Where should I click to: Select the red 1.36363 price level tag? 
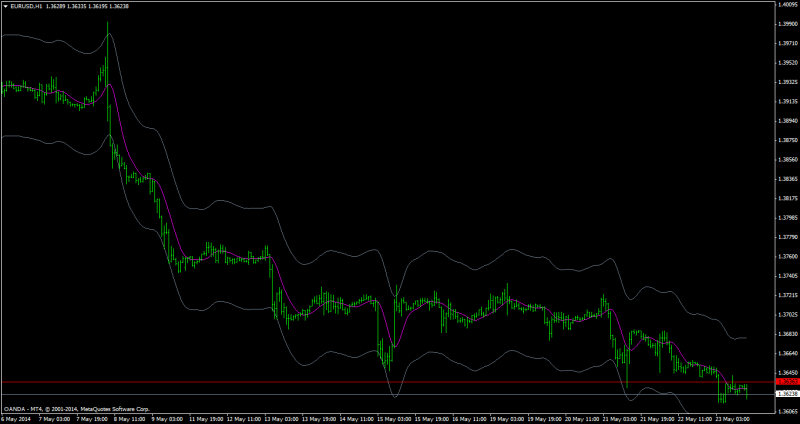pos(787,382)
